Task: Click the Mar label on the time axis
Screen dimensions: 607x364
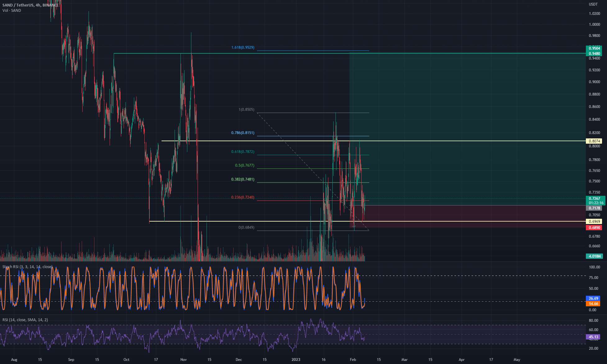Action: 404,360
